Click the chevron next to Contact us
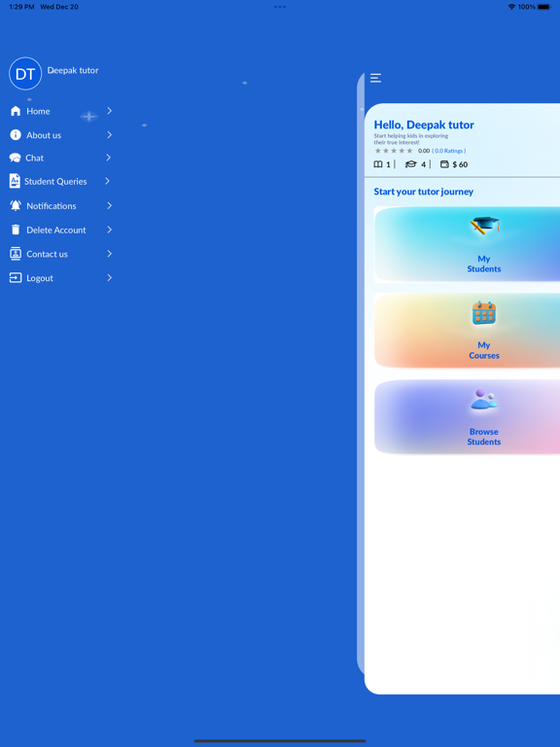Image resolution: width=560 pixels, height=747 pixels. click(x=110, y=254)
